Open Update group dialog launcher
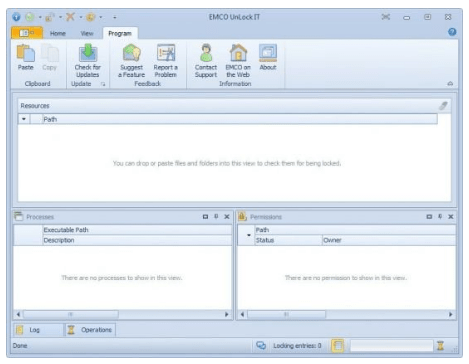 pos(103,84)
